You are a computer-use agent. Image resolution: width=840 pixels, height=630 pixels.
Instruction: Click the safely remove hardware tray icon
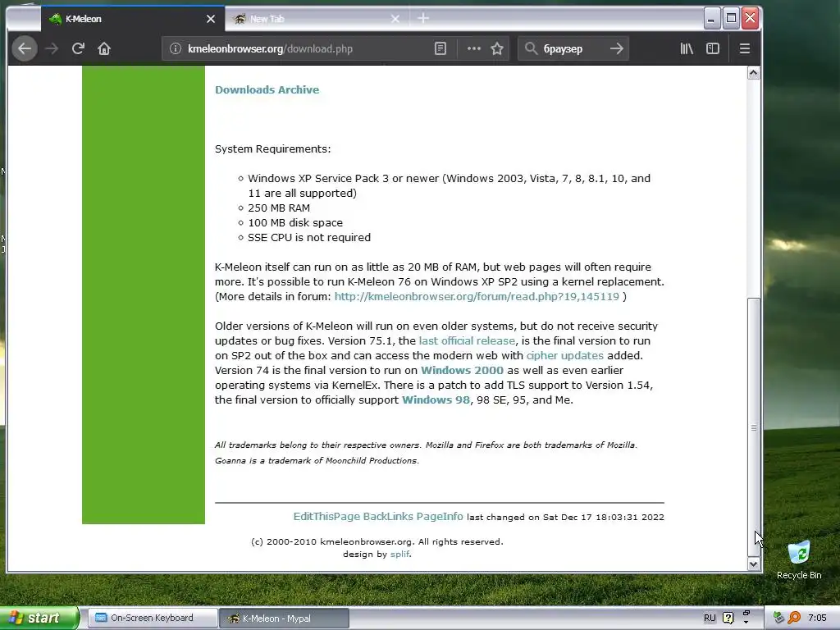coord(778,618)
